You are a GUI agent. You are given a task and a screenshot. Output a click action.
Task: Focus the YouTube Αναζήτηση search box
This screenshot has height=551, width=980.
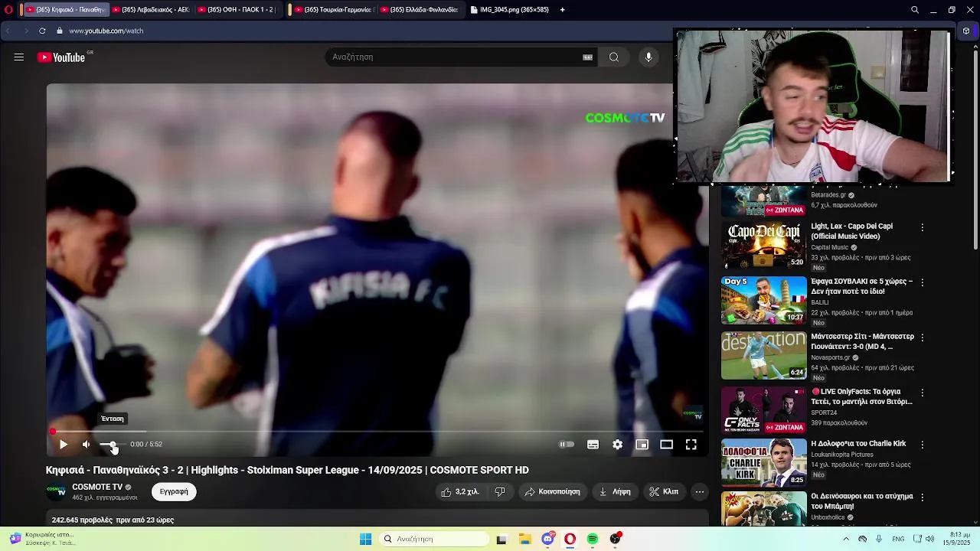(456, 57)
